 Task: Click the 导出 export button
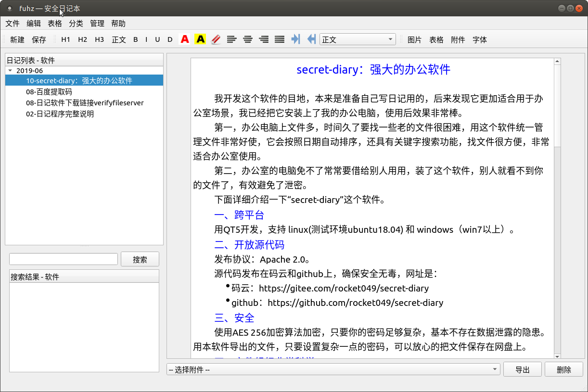pos(523,369)
